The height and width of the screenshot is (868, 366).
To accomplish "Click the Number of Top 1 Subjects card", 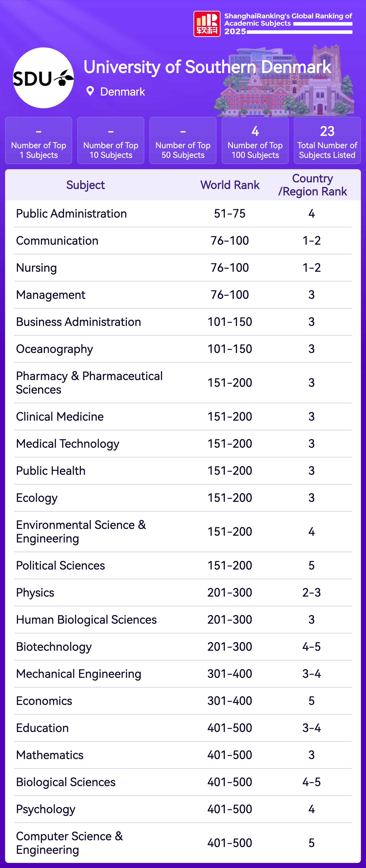I will tap(38, 140).
